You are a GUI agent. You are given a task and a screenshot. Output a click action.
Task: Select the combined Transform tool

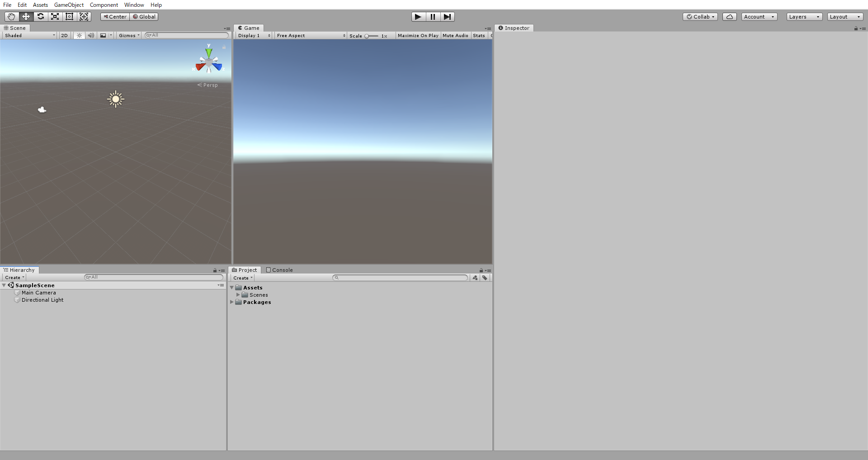click(84, 17)
